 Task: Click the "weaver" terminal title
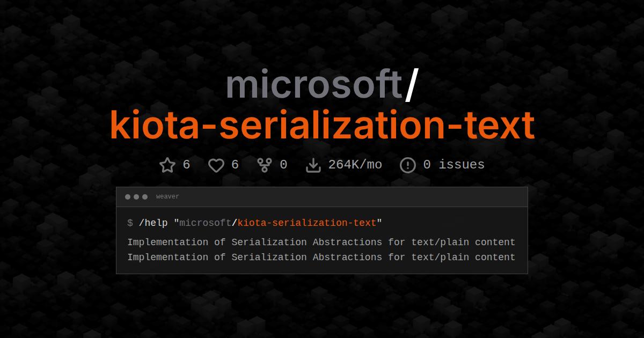point(167,197)
